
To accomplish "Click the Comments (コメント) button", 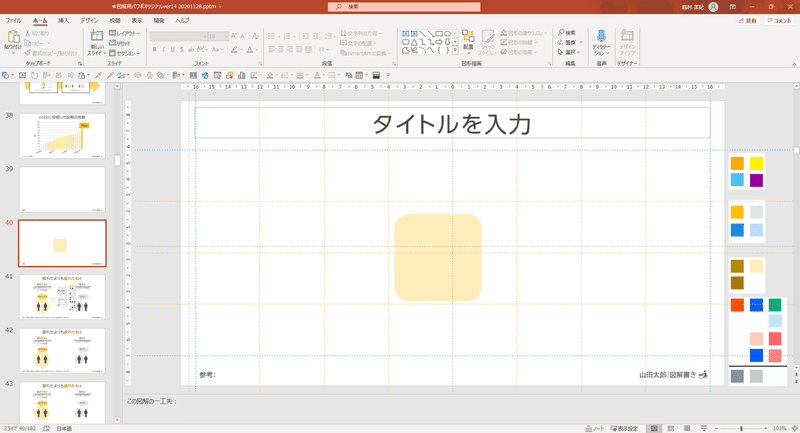I will (779, 20).
